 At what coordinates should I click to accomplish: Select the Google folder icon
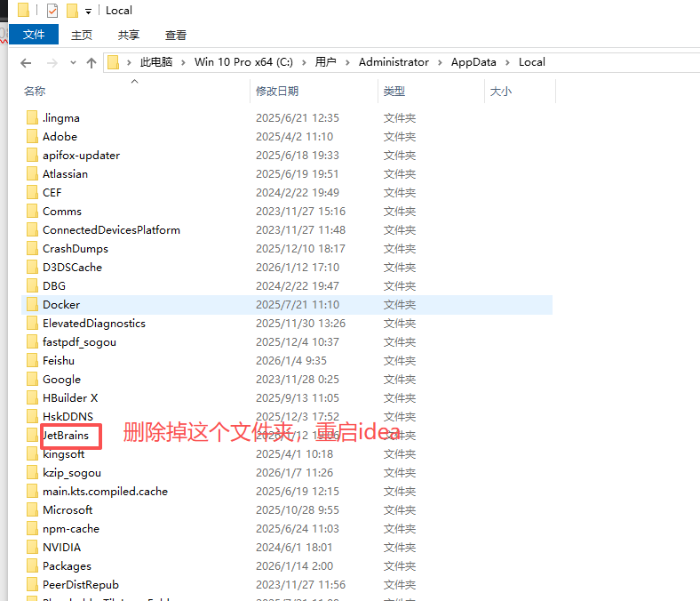point(32,380)
